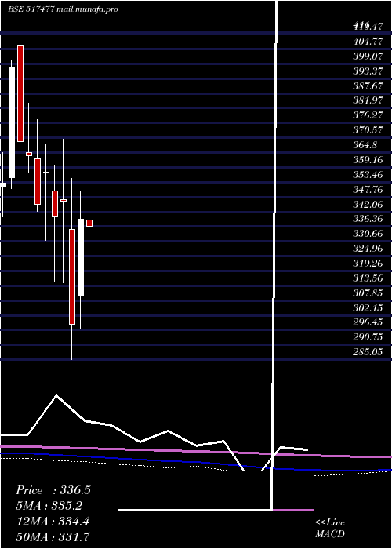Screen dimensions: 392x549
Task: Click the 404.77 price axis label
Action: (368, 42)
